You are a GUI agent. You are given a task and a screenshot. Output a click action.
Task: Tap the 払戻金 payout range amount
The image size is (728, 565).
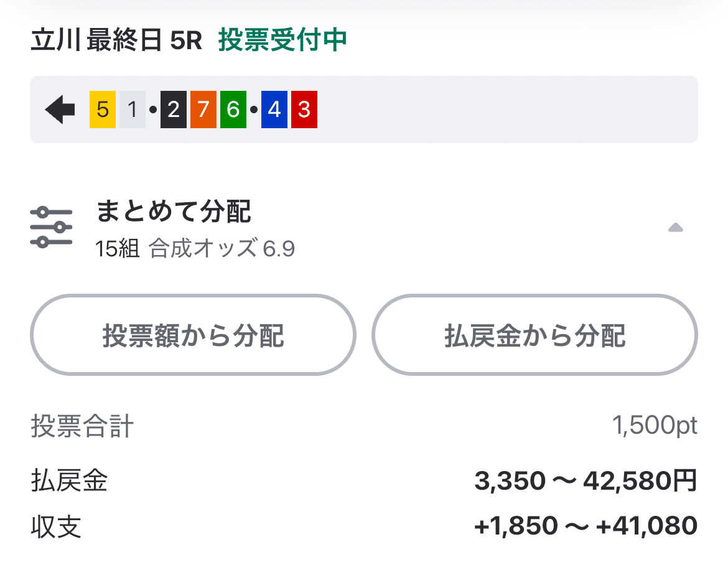coord(585,481)
